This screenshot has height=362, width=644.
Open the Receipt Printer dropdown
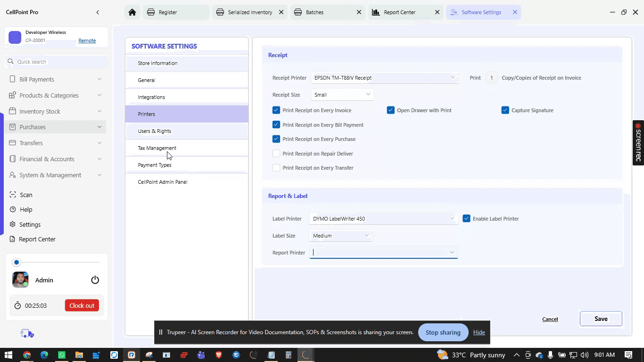(x=385, y=78)
